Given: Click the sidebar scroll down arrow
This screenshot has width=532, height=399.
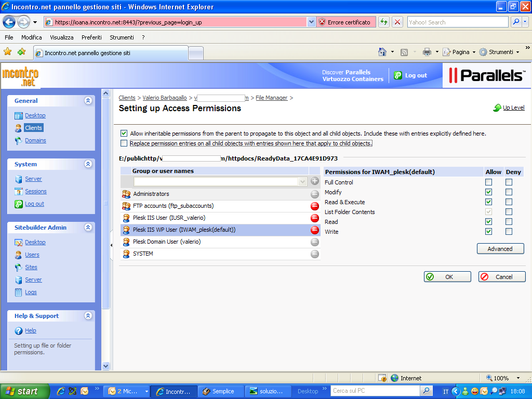Looking at the screenshot, I should [x=105, y=366].
